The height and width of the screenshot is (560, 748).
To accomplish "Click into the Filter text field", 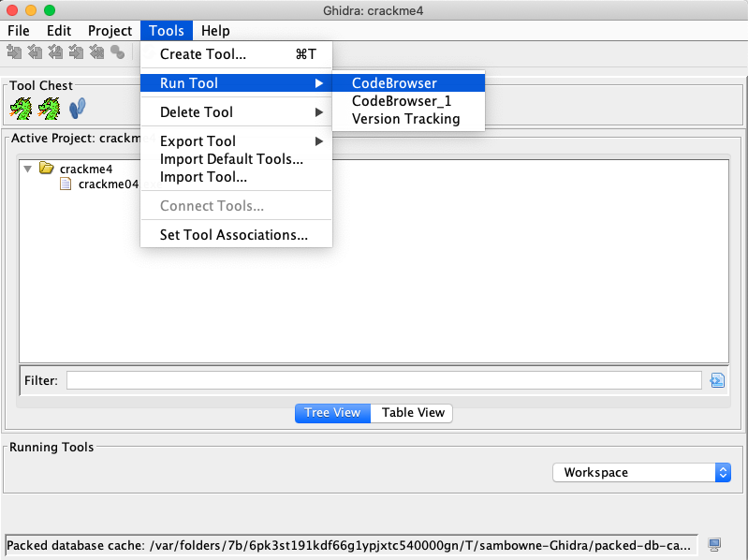I will click(x=384, y=380).
